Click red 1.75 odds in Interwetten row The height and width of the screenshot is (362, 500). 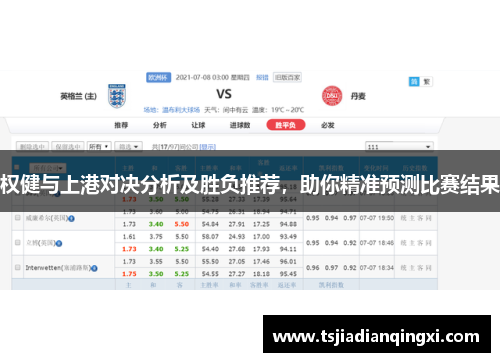[x=129, y=274]
